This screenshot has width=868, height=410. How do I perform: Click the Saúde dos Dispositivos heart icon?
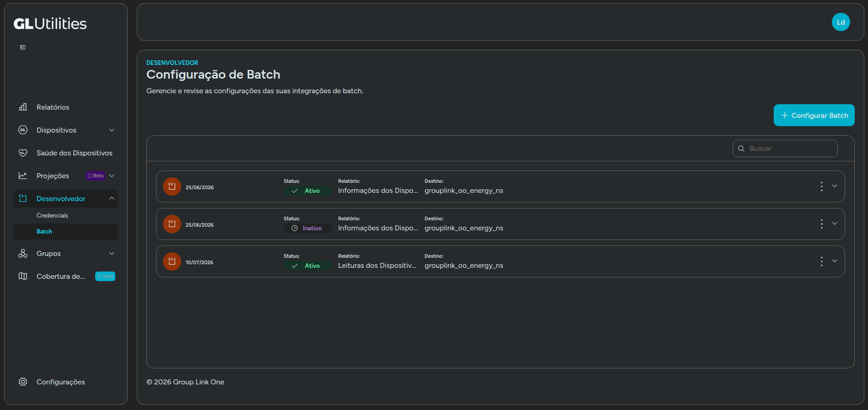click(23, 153)
